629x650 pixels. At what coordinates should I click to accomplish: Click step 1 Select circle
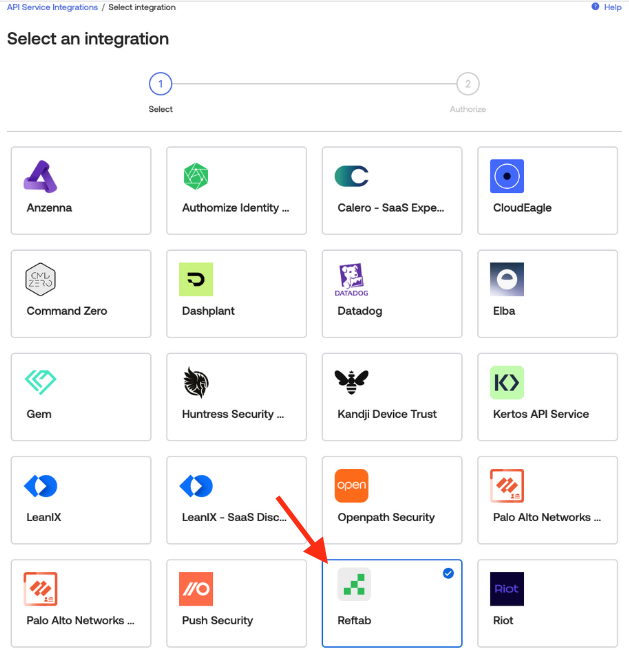pyautogui.click(x=161, y=84)
